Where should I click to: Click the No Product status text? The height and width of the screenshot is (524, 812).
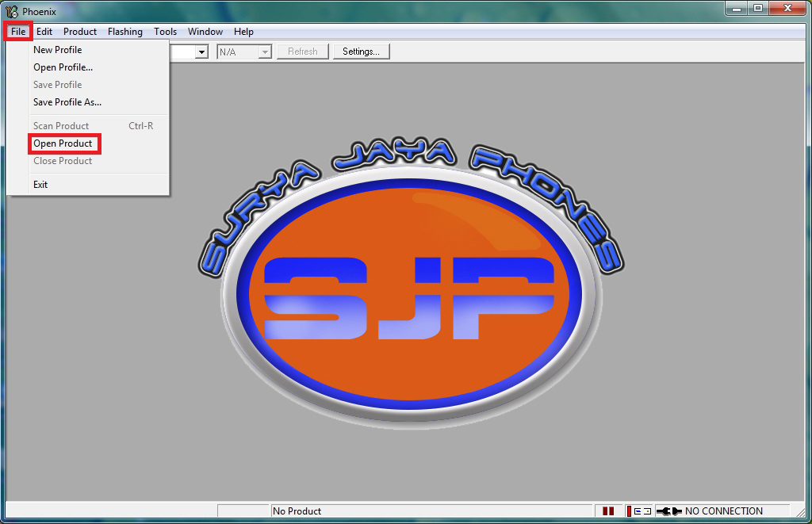point(297,511)
